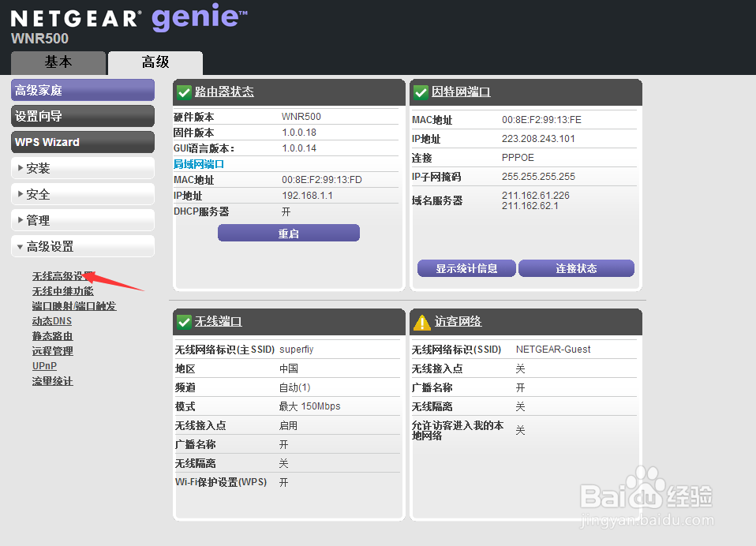Click the Wi-Fi保护设置(WPS) label

(x=221, y=482)
